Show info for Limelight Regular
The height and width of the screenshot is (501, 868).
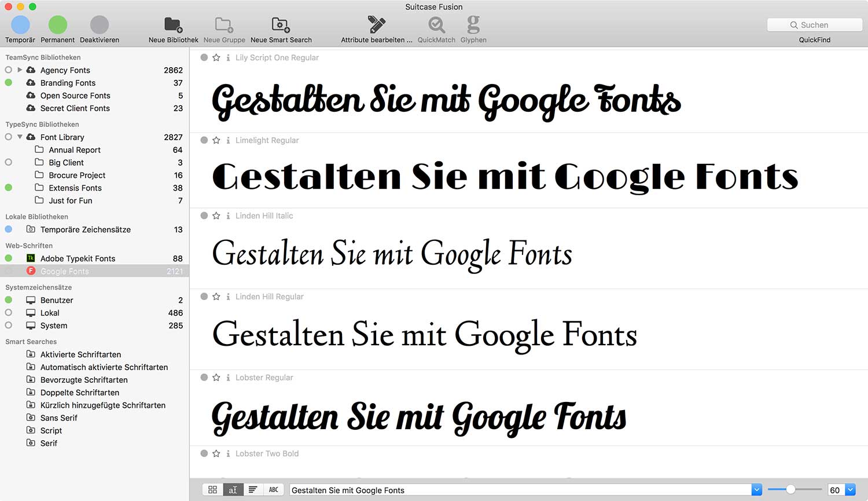click(228, 140)
